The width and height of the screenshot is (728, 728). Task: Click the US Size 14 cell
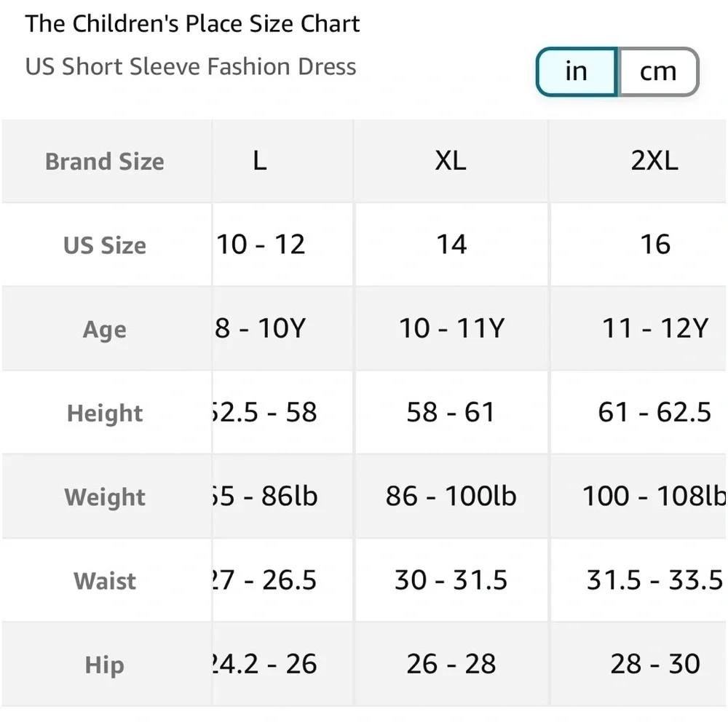[x=451, y=244]
